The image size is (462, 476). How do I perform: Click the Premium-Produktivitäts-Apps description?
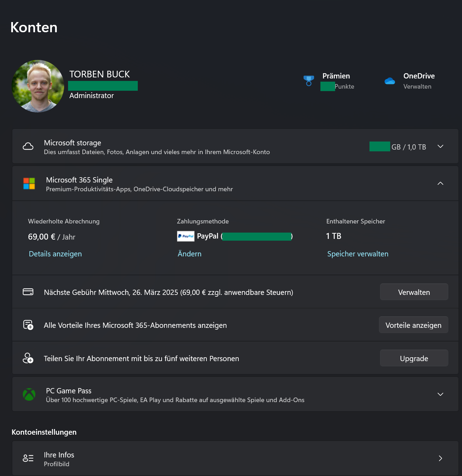140,189
